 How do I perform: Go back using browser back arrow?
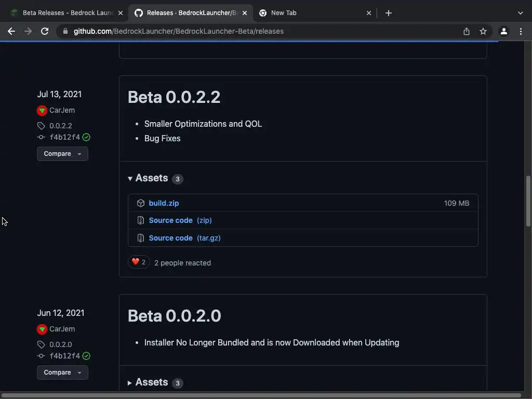click(11, 31)
